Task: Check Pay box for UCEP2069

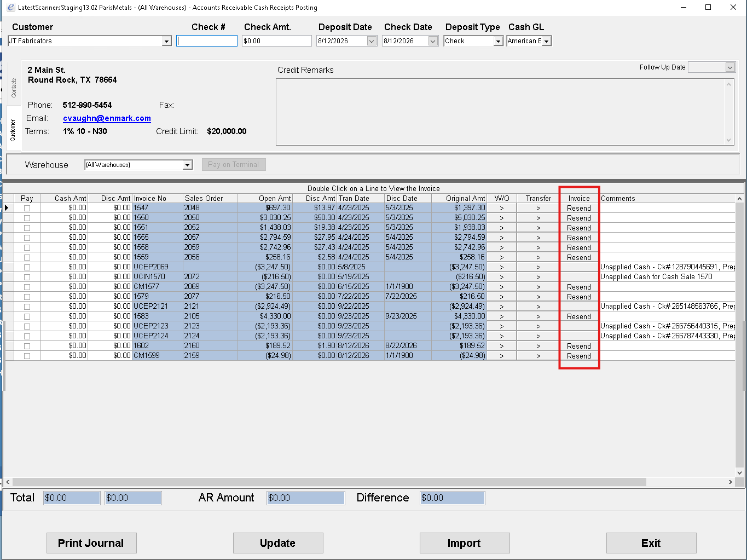Action: pyautogui.click(x=27, y=267)
